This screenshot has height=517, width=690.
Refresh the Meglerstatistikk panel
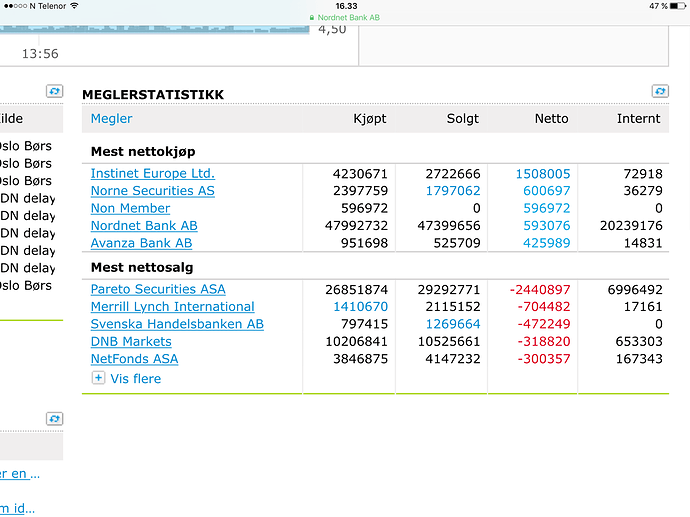660,91
